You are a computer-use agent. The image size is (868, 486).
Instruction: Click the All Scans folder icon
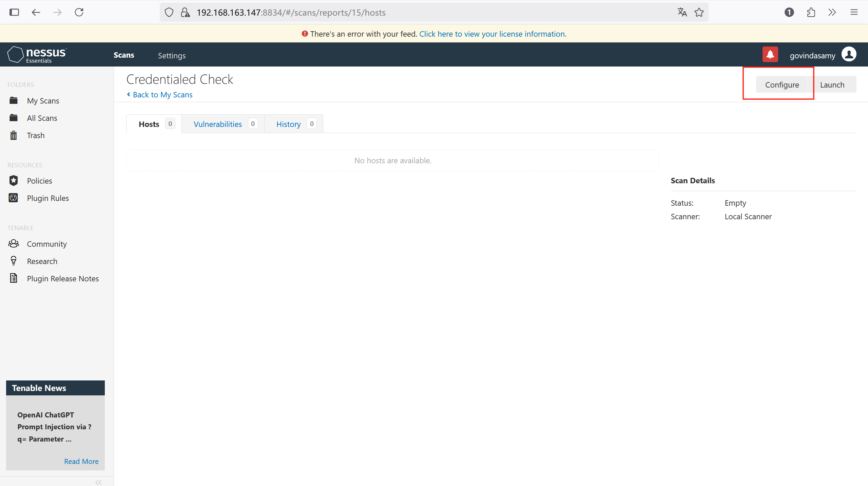click(14, 118)
